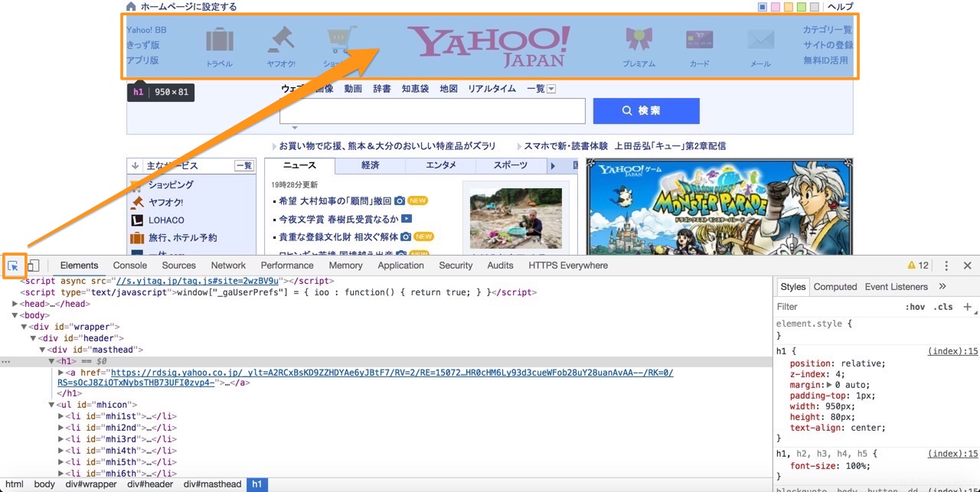Click the down-arrow icon beside 主なサービス
980x492 pixels.
136,165
